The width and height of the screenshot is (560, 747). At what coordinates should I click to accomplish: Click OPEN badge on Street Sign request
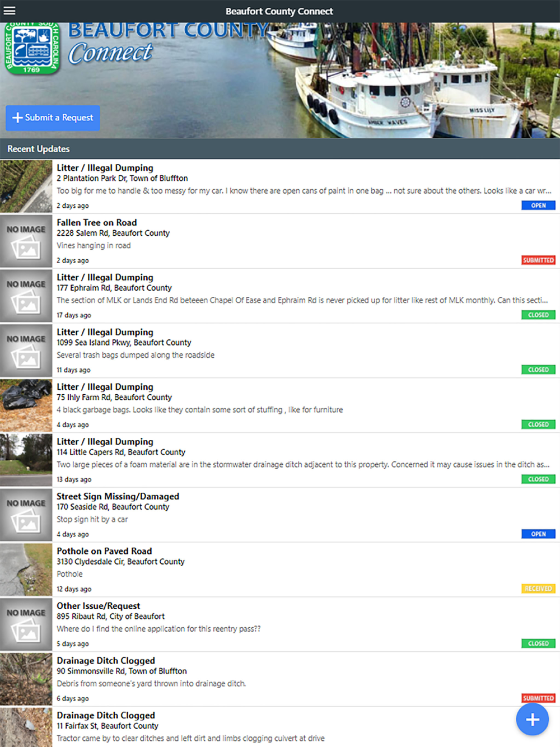(x=538, y=534)
